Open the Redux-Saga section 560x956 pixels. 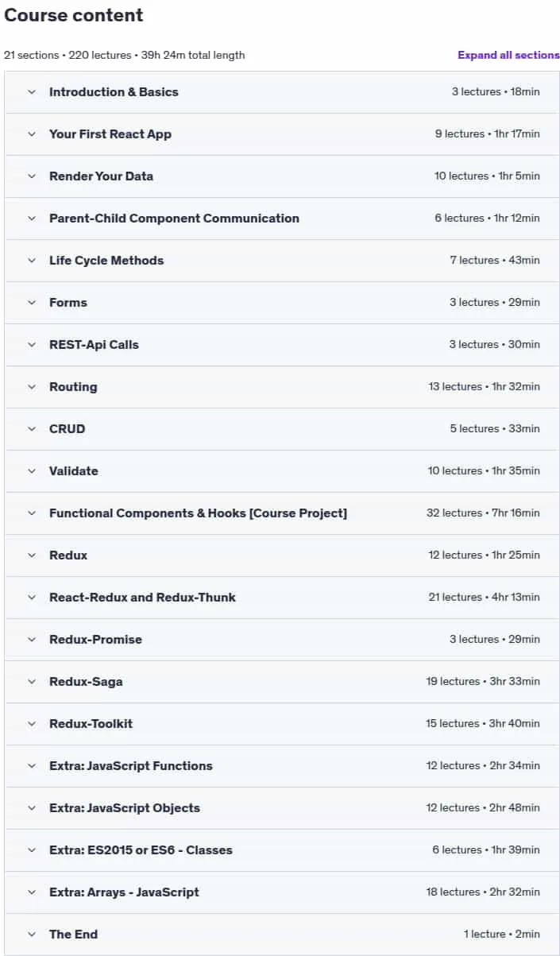coord(282,682)
